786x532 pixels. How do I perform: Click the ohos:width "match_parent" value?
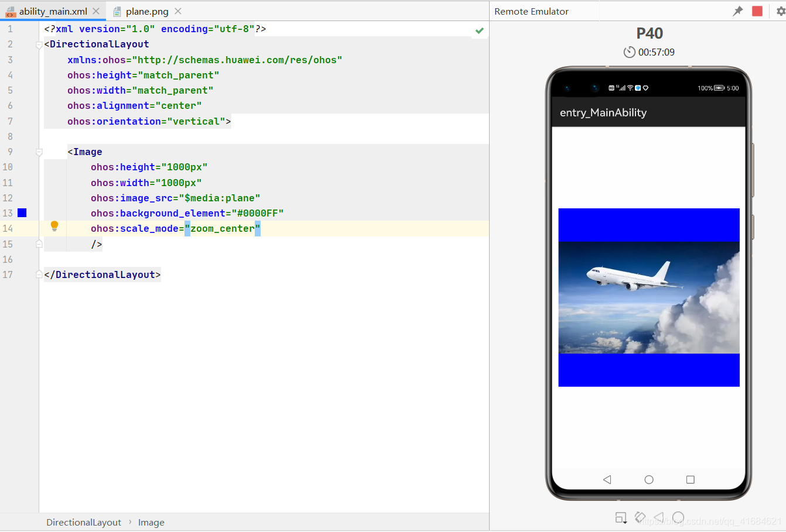pos(173,91)
